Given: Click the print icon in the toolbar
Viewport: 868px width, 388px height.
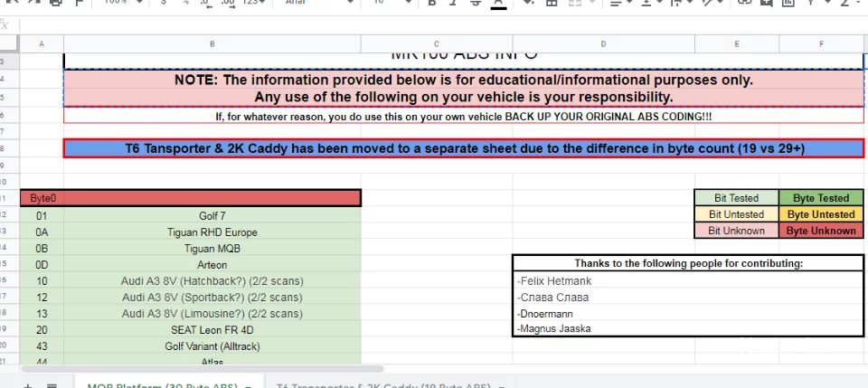Looking at the screenshot, I should click(x=55, y=3).
